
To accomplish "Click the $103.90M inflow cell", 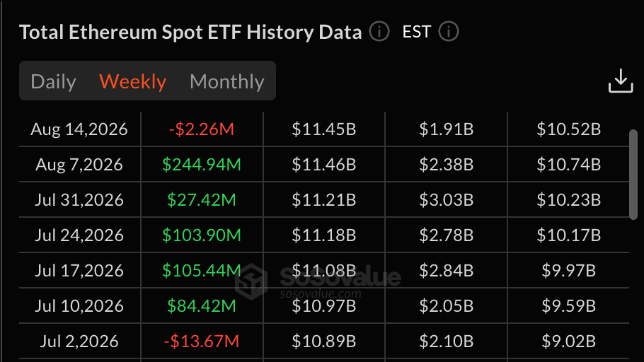I will (x=201, y=235).
